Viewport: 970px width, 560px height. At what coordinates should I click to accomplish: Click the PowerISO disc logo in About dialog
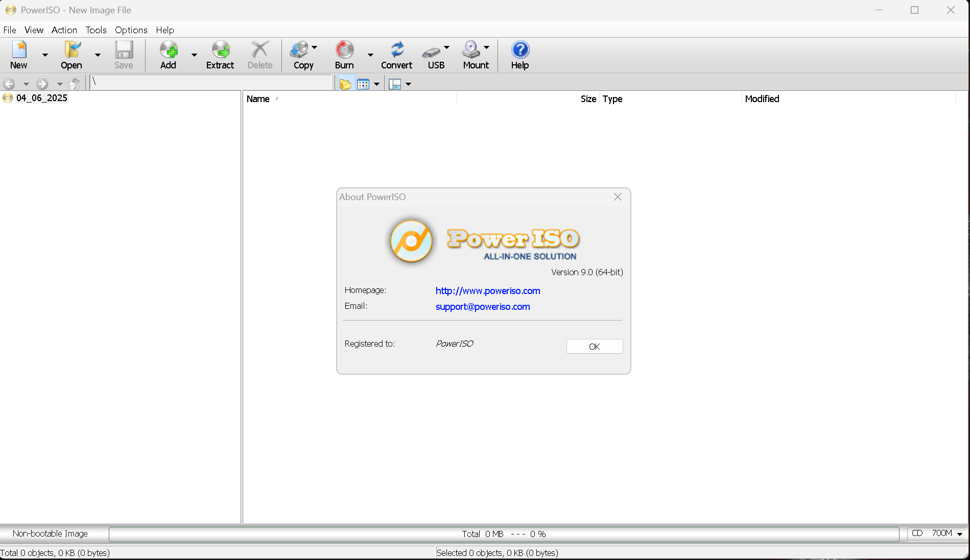411,240
